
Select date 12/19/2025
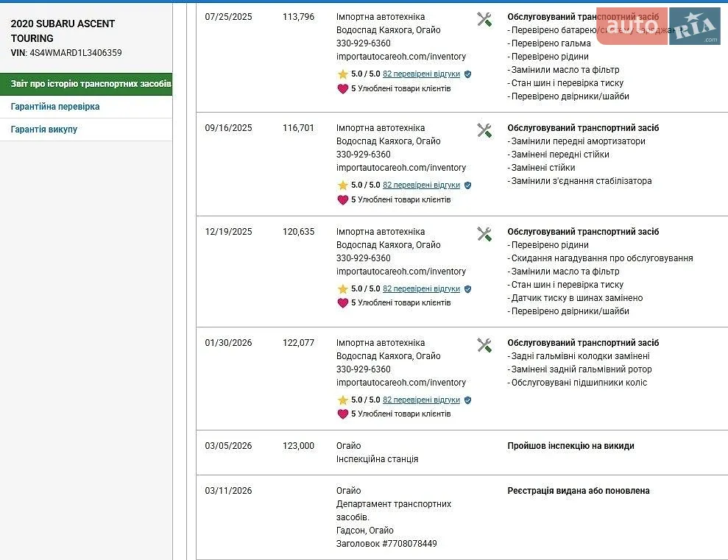pos(228,232)
